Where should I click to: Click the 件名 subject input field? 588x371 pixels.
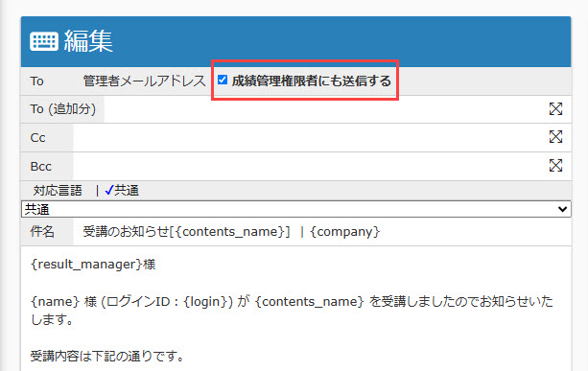[x=322, y=232]
